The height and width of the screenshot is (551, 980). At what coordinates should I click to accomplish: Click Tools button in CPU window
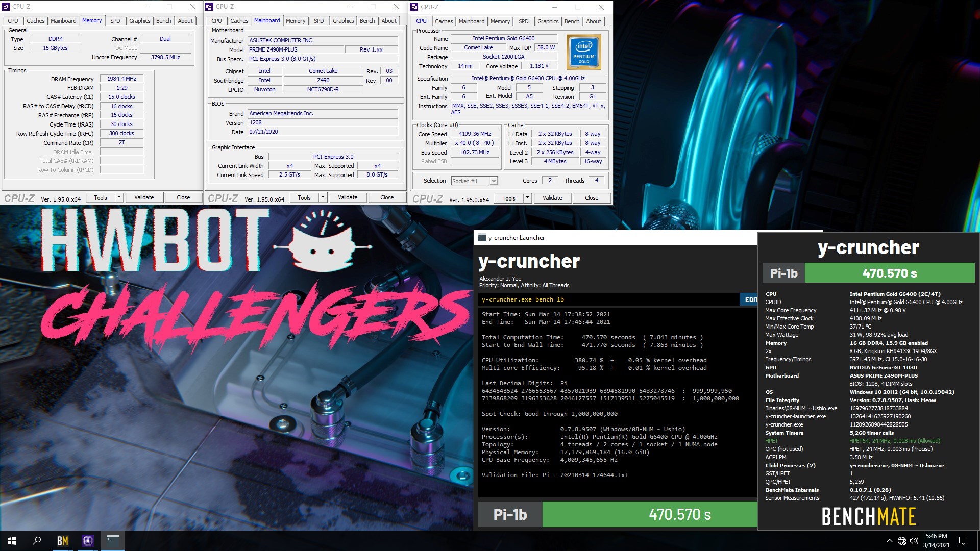click(509, 198)
